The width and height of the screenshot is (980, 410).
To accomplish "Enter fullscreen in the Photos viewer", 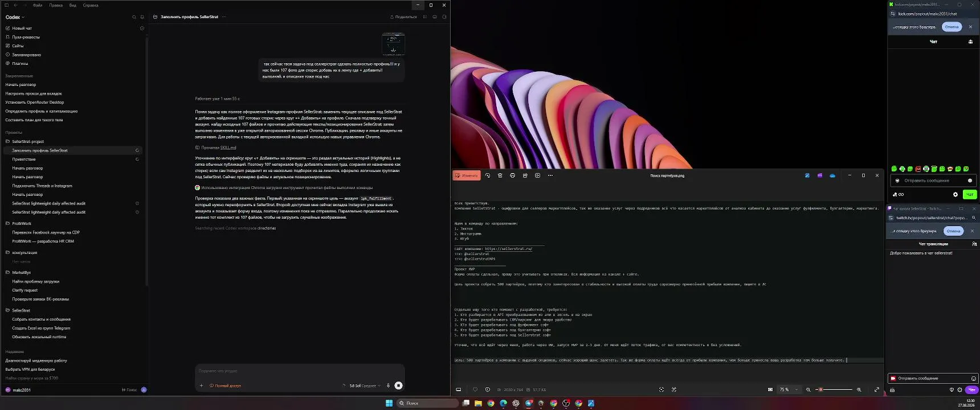I will coord(876,389).
